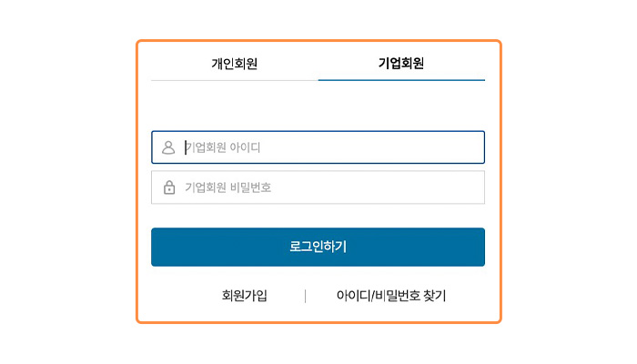Screen dimensions: 637x364
Task: Select the 기업회원 tab
Action: click(x=401, y=64)
